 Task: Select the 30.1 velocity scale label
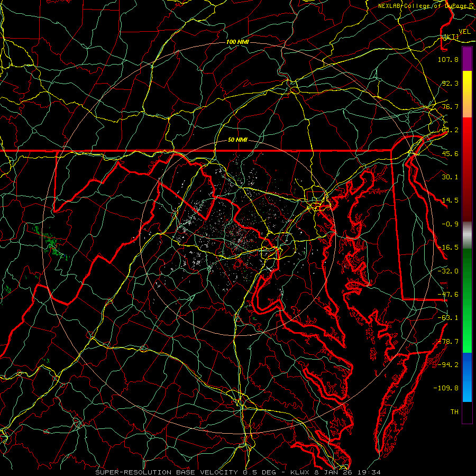click(x=450, y=177)
